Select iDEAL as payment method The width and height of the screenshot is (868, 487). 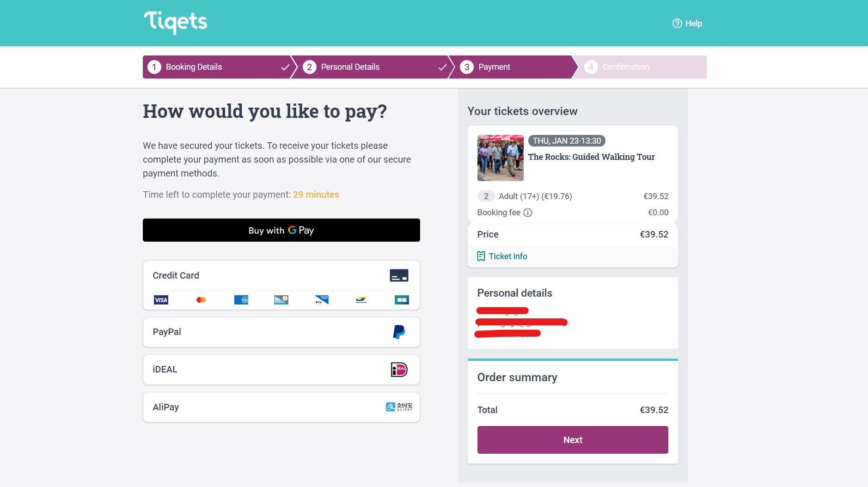(281, 370)
